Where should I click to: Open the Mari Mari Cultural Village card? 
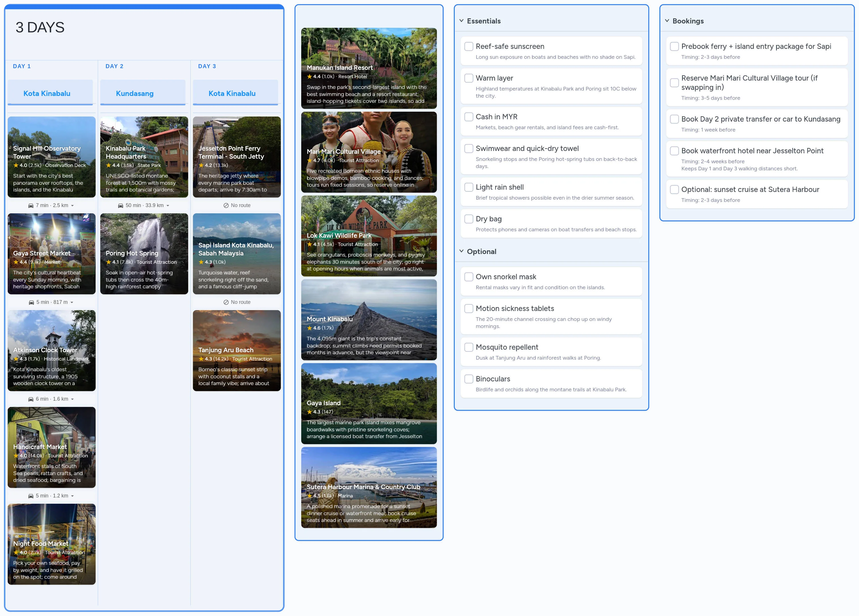(369, 152)
